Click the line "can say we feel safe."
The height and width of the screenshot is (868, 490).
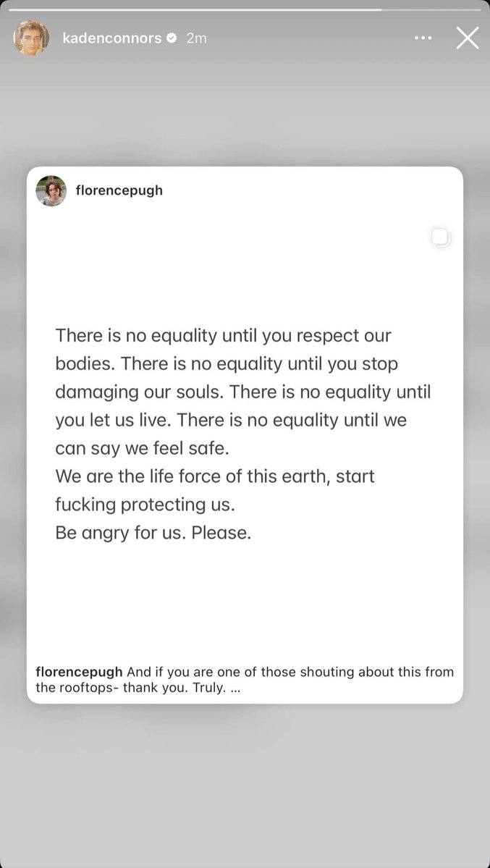click(143, 448)
